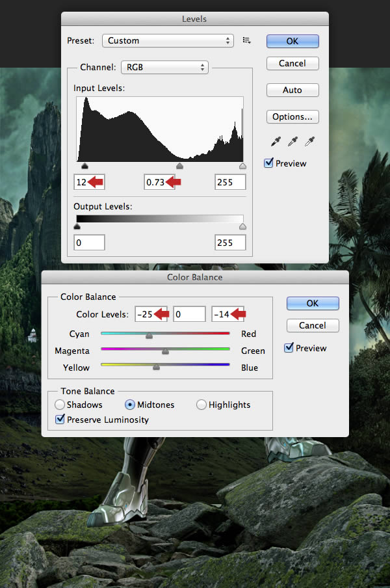Click the first Color Levels field (-25)
The height and width of the screenshot is (588, 390).
click(151, 314)
